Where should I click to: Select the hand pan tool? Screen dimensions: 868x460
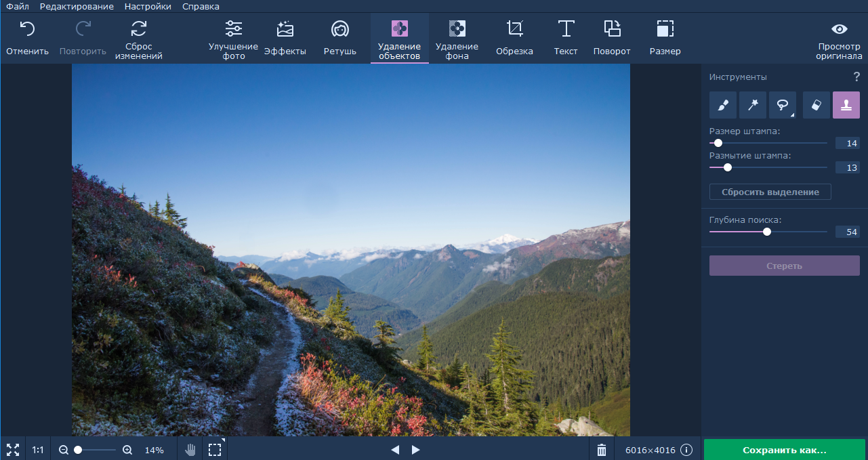coord(190,450)
